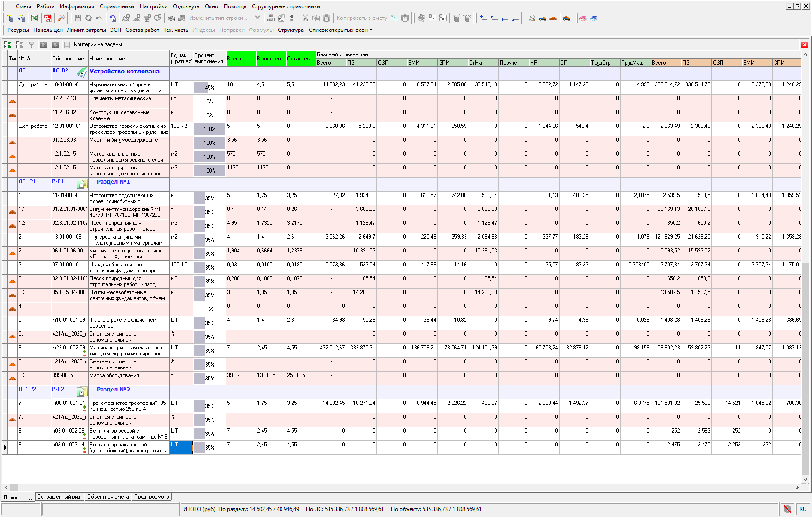Click green Всего column header
The image size is (812, 517).
(241, 59)
